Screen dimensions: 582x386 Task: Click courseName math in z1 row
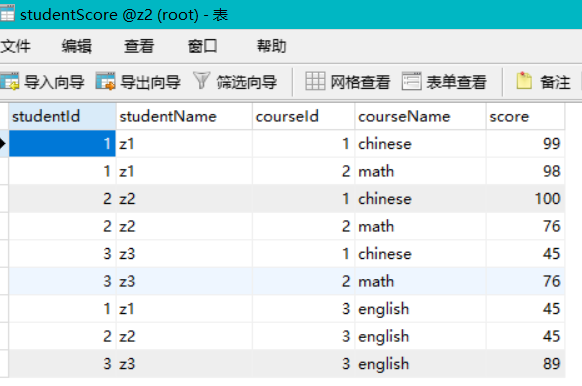pos(421,171)
